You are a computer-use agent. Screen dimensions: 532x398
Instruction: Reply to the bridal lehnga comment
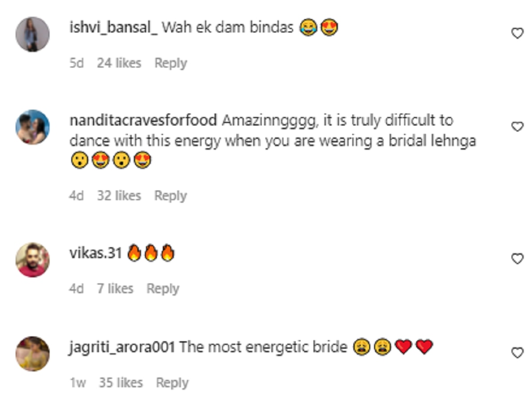click(171, 196)
